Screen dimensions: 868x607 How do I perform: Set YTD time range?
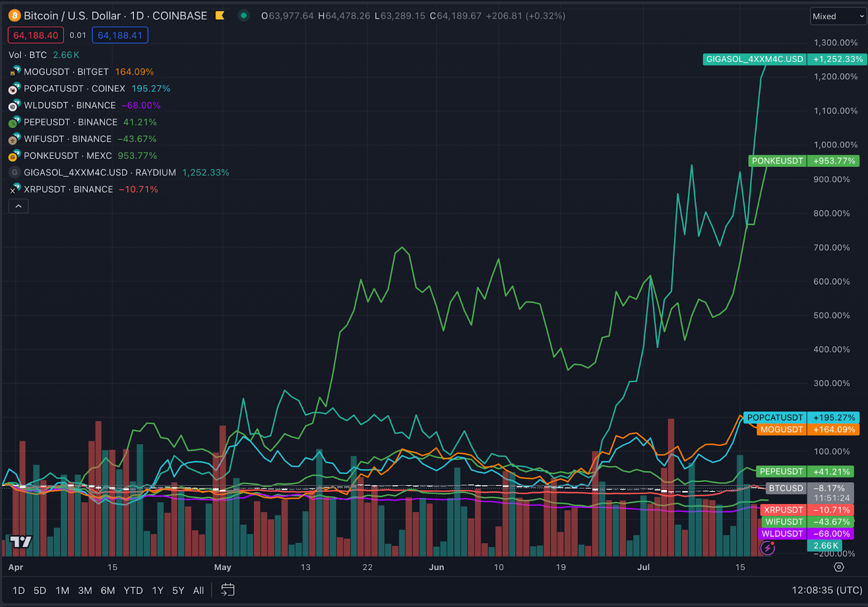[133, 590]
